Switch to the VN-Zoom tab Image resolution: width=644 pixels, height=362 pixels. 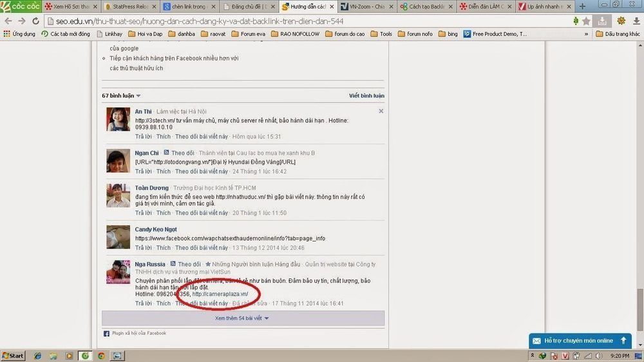click(366, 6)
